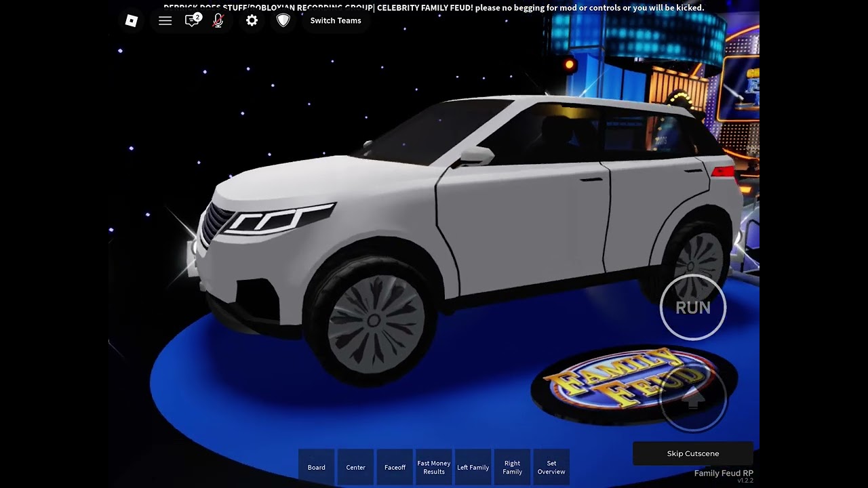Select the Board camera button

[317, 467]
